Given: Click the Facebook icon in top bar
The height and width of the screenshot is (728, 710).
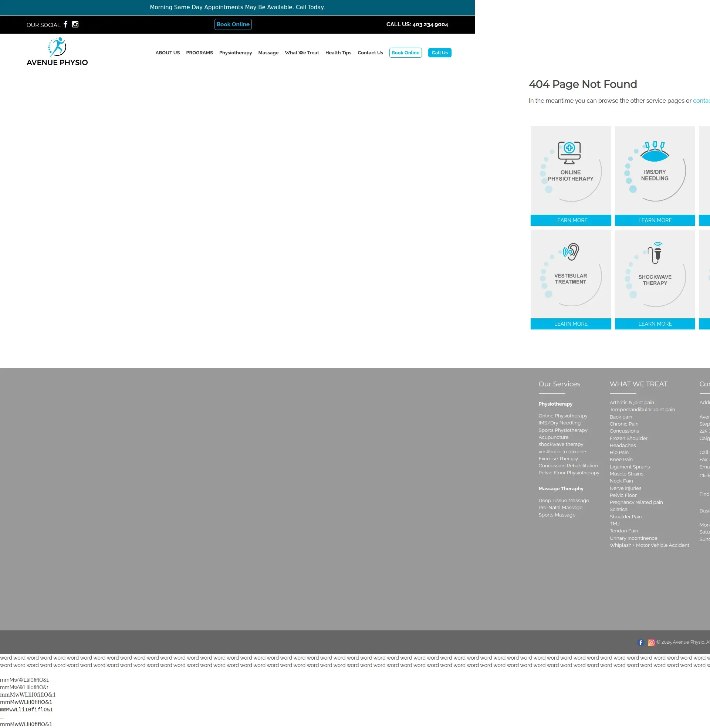Looking at the screenshot, I should click(65, 24).
